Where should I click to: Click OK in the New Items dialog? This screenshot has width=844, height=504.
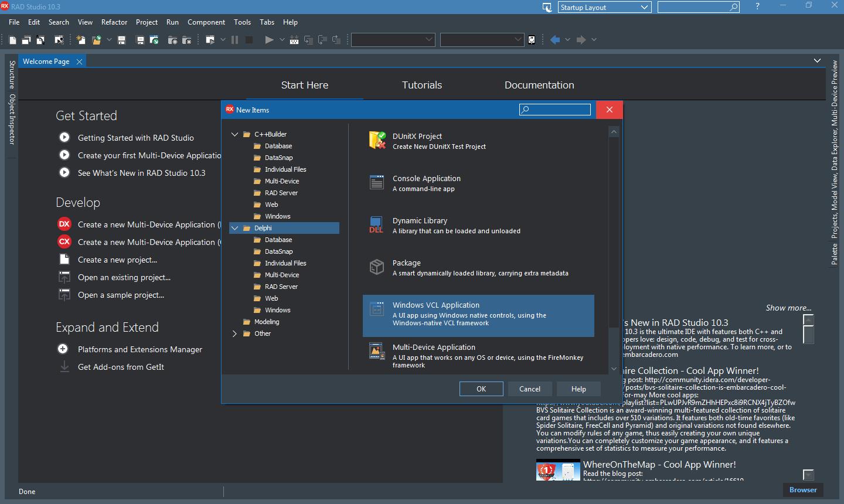click(481, 389)
